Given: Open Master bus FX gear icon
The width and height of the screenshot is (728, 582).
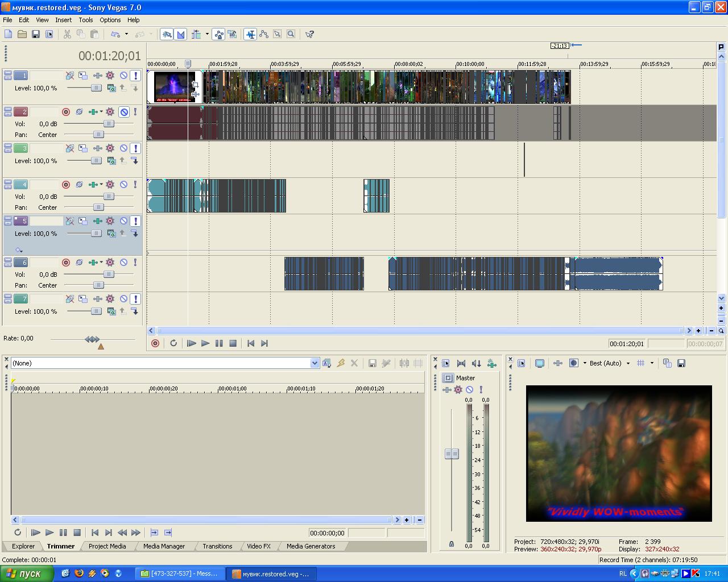Looking at the screenshot, I should point(458,390).
